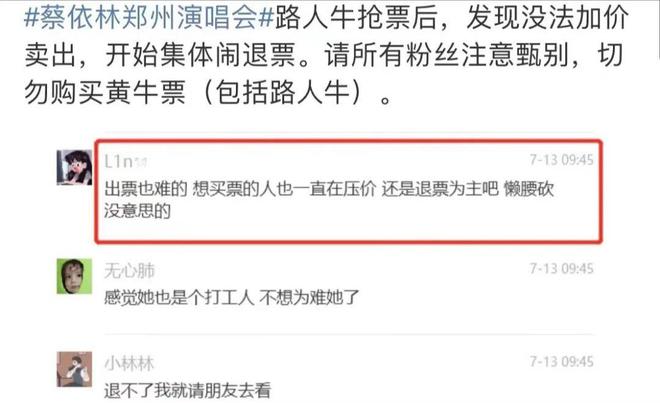This screenshot has height=403, width=660.
Task: Open username 小林林's profile
Action: 129,363
